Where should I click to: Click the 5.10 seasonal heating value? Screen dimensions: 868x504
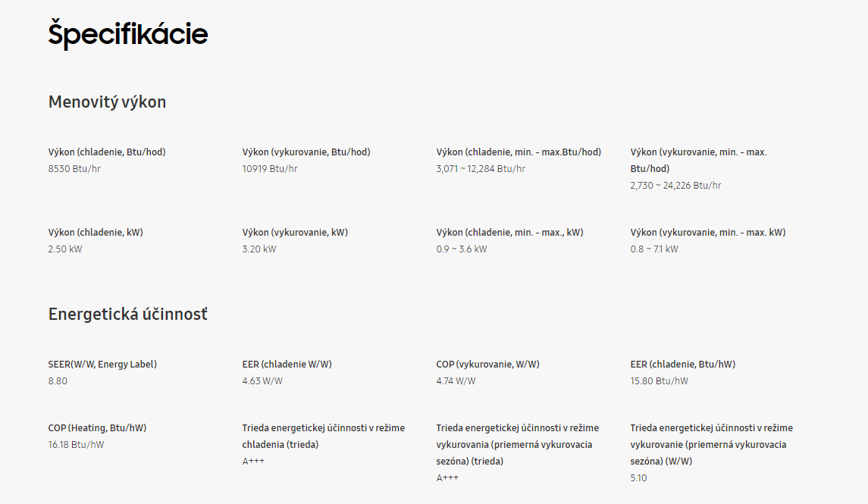tap(638, 478)
